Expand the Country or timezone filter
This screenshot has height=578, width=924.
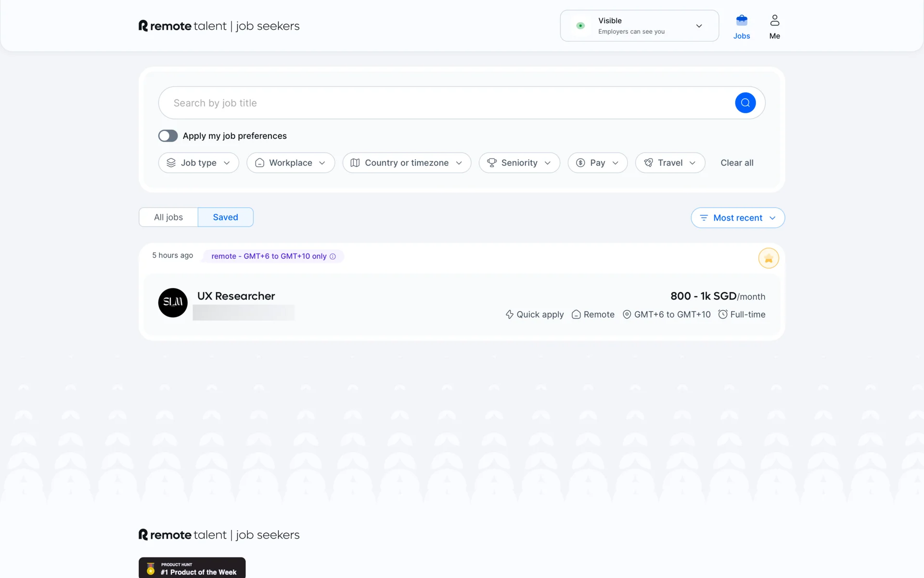click(x=406, y=163)
